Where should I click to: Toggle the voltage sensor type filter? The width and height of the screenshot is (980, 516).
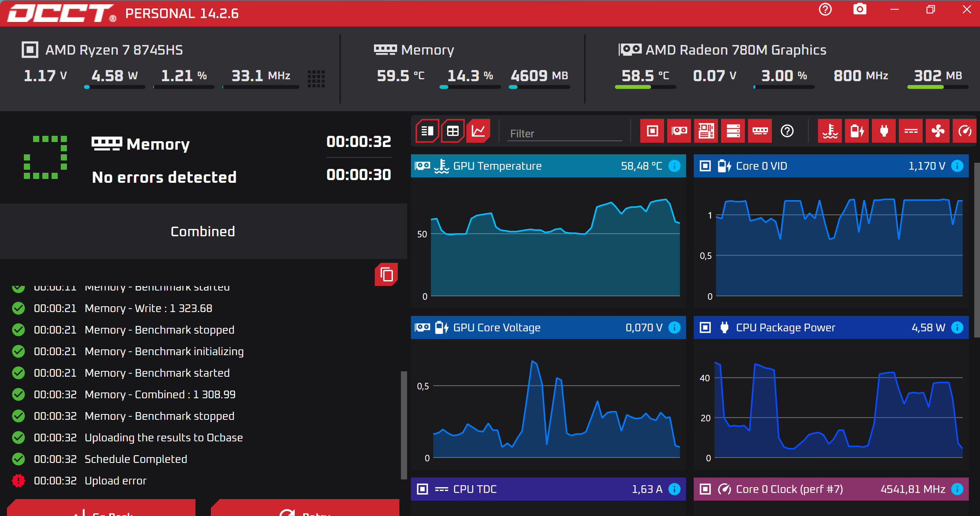pos(857,131)
